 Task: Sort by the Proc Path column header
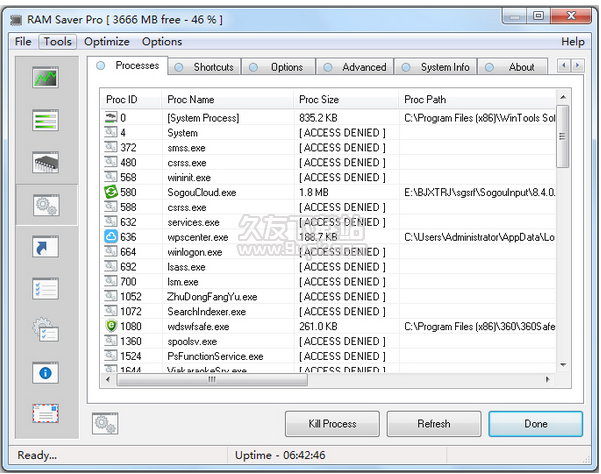tap(477, 99)
